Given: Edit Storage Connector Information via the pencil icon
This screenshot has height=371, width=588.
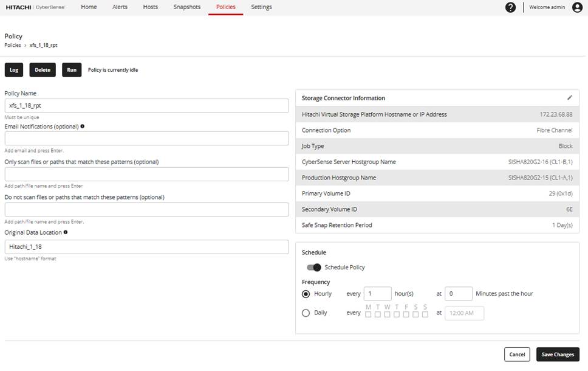Looking at the screenshot, I should pyautogui.click(x=570, y=97).
